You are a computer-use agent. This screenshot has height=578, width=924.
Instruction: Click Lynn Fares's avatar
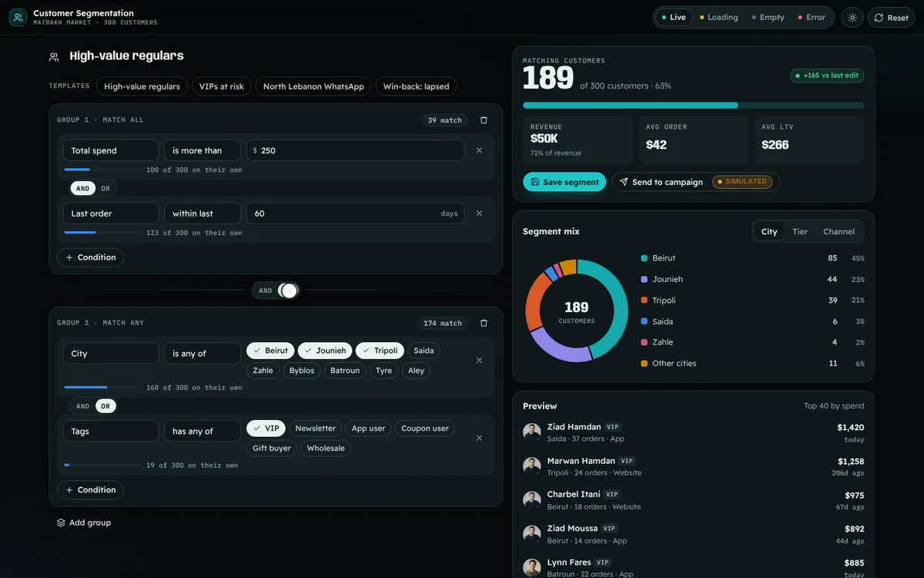(532, 568)
